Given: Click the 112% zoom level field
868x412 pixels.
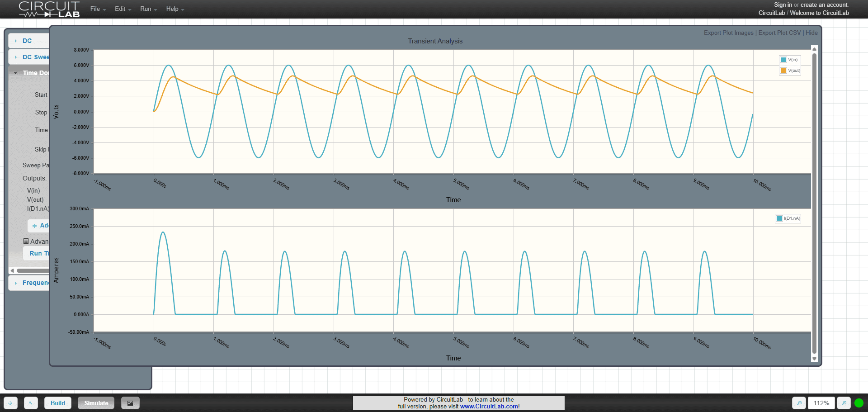Looking at the screenshot, I should click(x=821, y=403).
